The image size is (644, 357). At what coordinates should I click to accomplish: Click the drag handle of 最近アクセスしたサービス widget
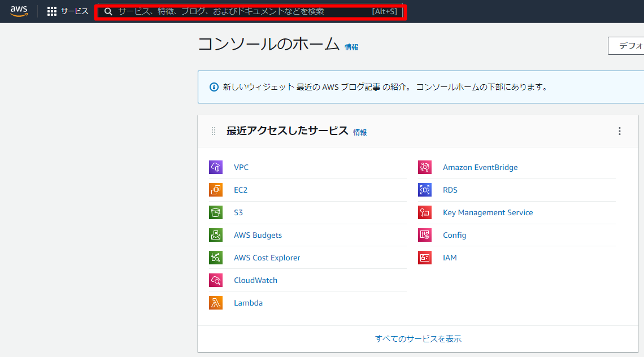(213, 130)
